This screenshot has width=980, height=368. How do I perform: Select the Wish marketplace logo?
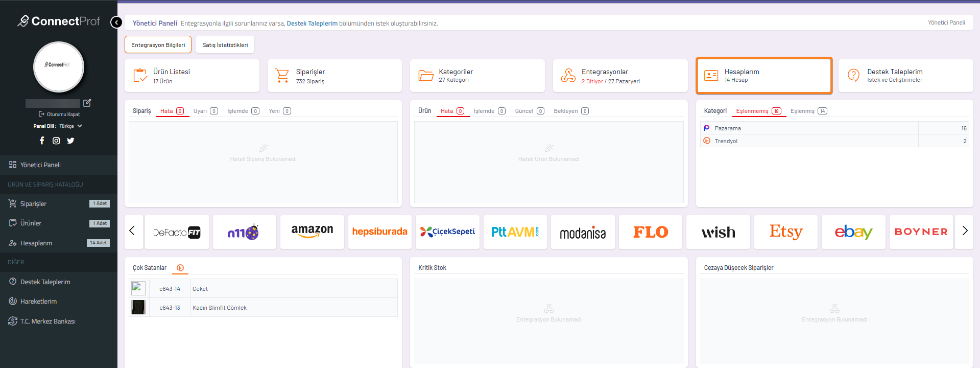coord(718,232)
